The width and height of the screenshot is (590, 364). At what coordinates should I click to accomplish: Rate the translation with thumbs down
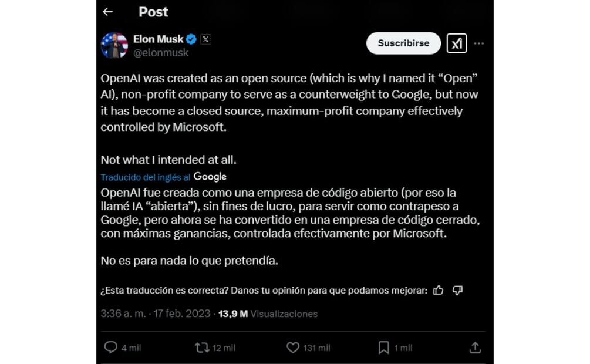(x=458, y=290)
